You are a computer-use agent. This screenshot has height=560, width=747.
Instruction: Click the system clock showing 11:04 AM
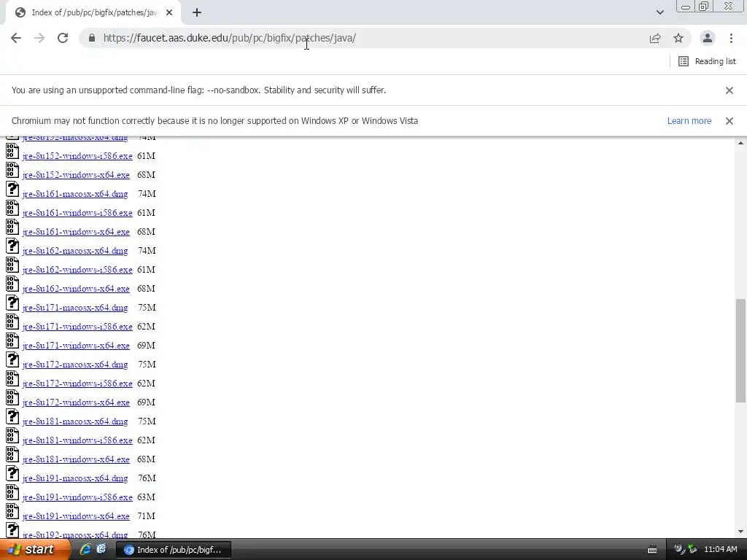pos(720,550)
